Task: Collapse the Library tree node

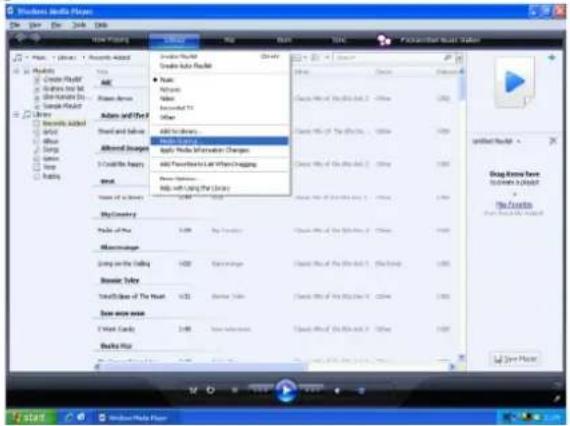Action: tap(16, 115)
